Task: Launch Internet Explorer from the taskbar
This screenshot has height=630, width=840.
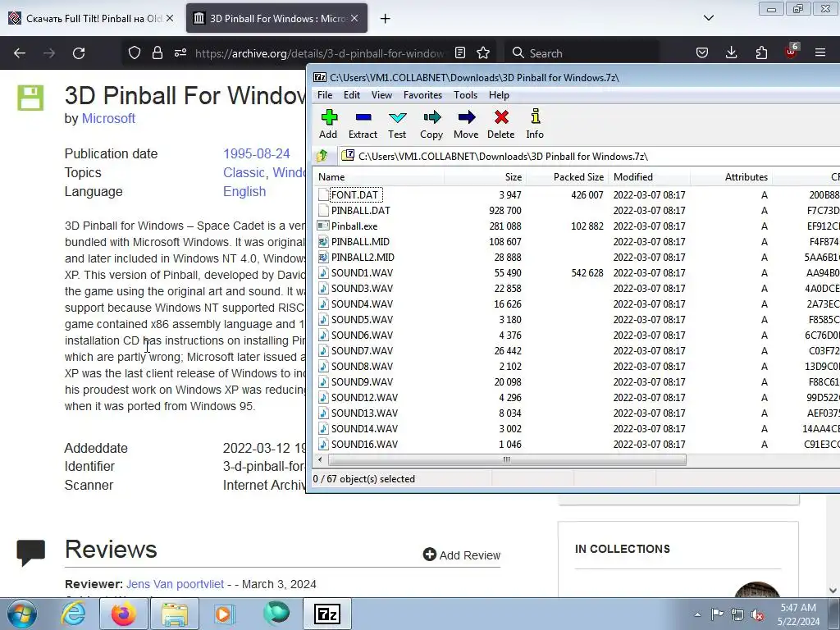Action: click(73, 614)
